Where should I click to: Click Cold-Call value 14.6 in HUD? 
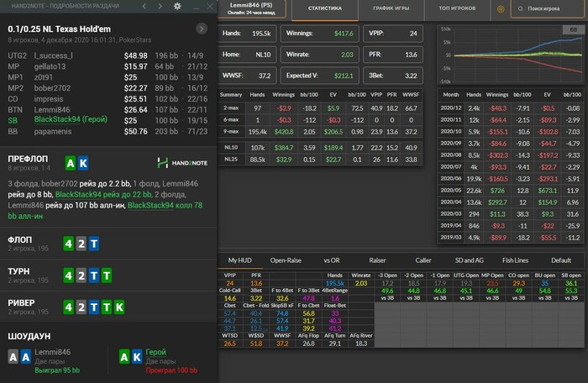pyautogui.click(x=230, y=298)
